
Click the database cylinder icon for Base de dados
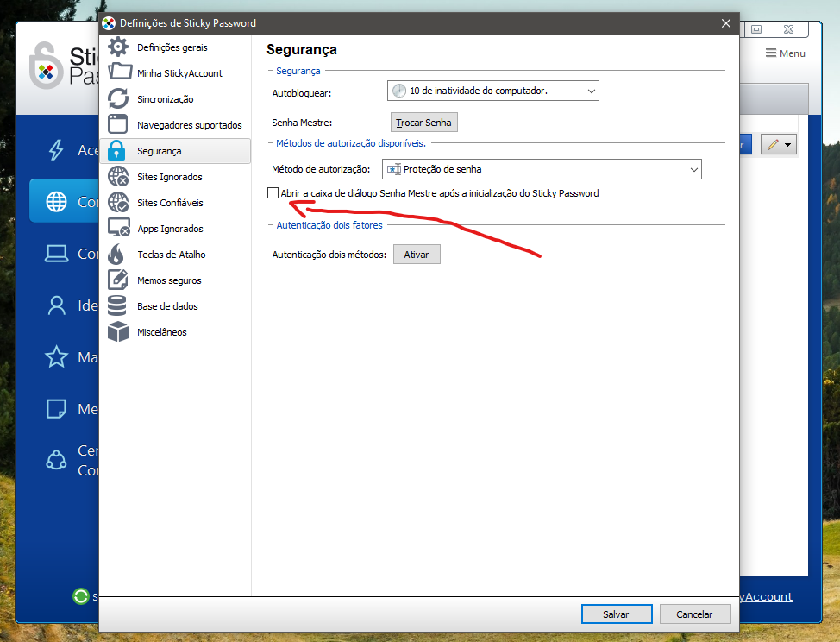[116, 305]
